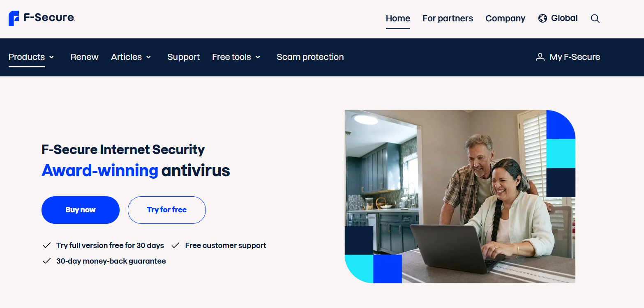Go to the Renew page
The width and height of the screenshot is (644, 308).
click(84, 57)
